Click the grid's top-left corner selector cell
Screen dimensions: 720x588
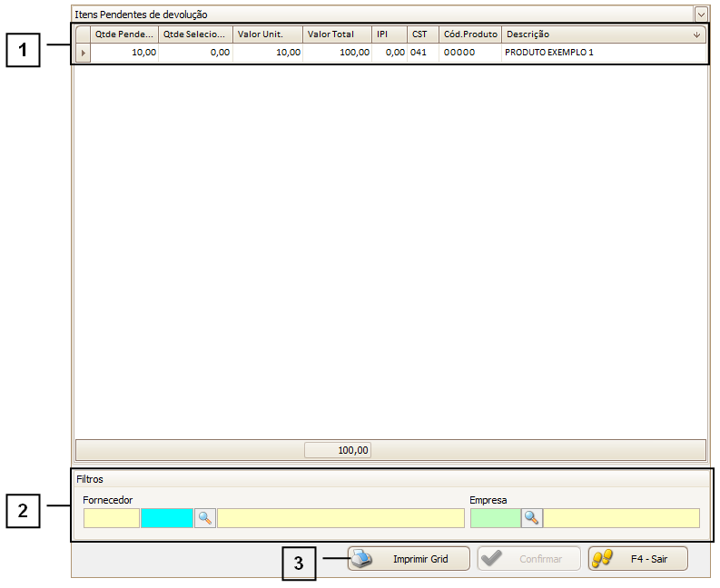pyautogui.click(x=84, y=34)
